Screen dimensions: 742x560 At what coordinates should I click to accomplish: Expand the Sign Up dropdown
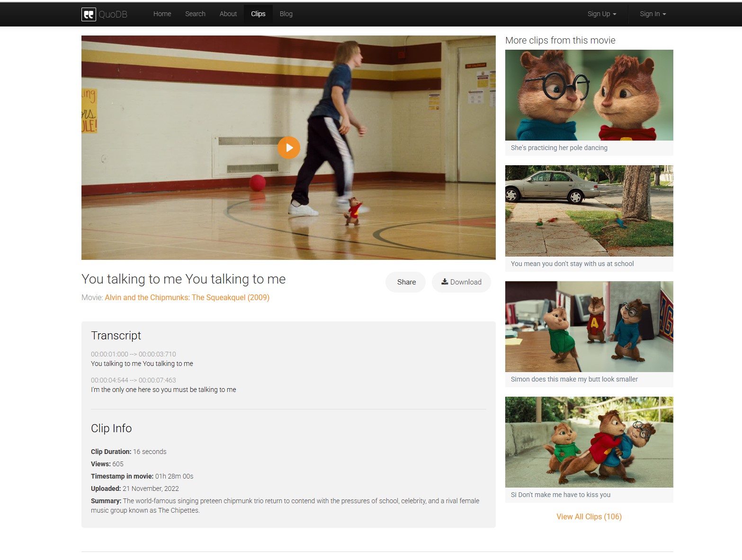[602, 14]
